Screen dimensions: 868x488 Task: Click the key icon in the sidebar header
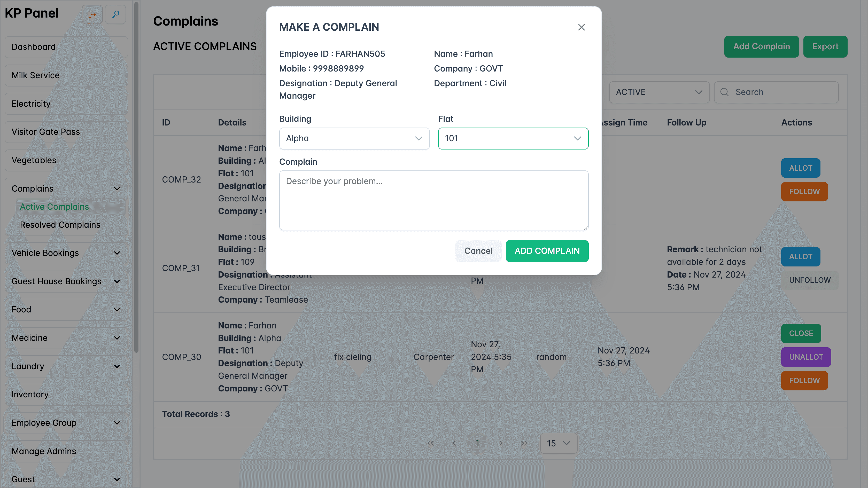[x=115, y=14]
